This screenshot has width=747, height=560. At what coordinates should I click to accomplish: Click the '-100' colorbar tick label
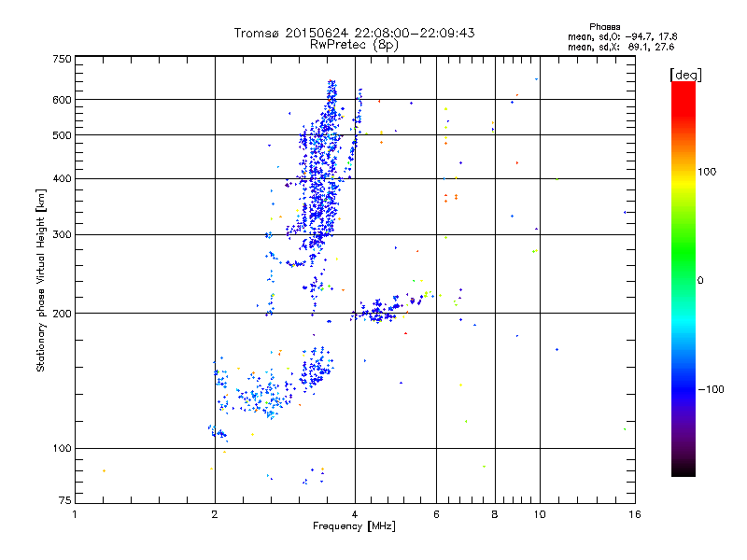pos(711,389)
